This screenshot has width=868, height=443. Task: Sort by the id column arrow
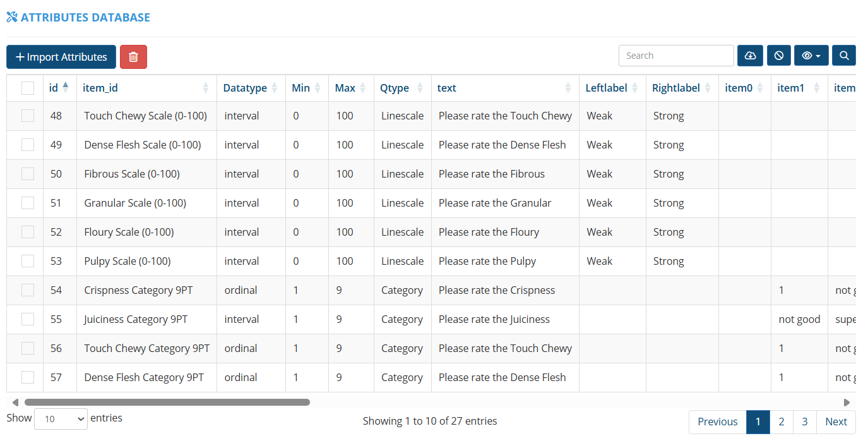[66, 88]
